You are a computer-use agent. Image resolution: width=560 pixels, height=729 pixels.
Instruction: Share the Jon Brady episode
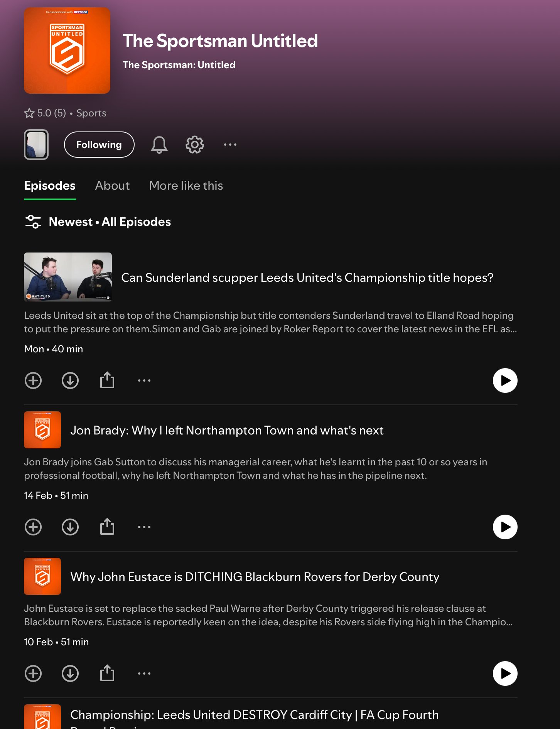[107, 527]
